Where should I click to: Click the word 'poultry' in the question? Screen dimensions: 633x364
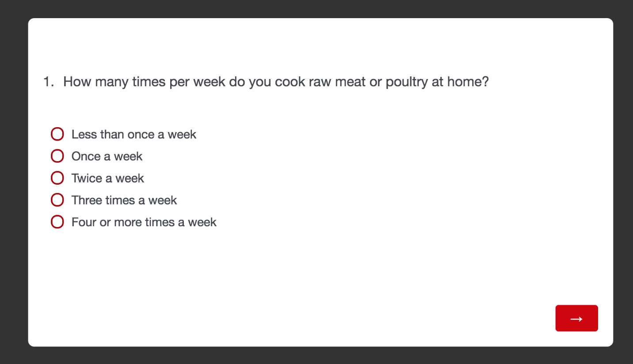[407, 82]
